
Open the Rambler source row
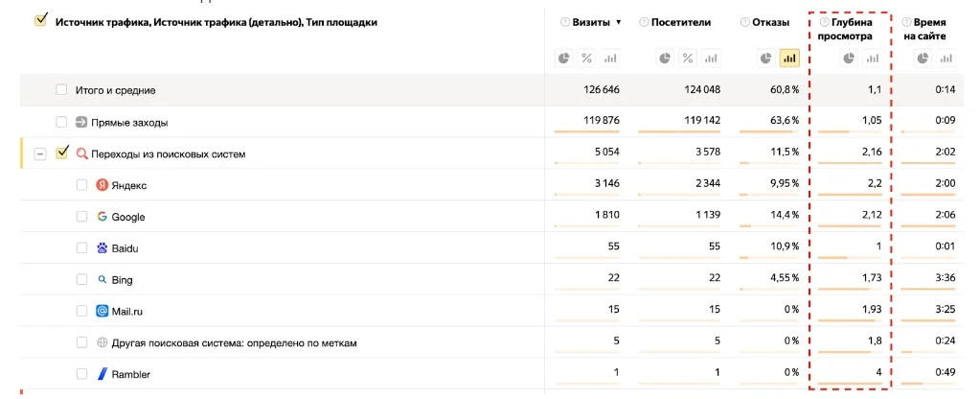click(x=130, y=375)
